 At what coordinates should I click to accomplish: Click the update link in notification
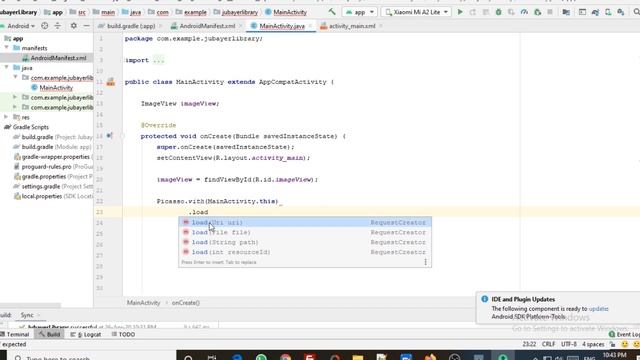(x=598, y=309)
